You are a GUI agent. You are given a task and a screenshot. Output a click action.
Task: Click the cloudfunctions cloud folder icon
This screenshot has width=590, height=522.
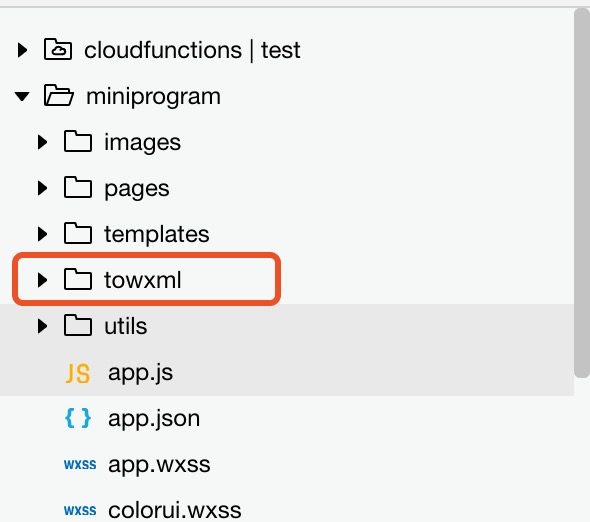click(x=58, y=49)
